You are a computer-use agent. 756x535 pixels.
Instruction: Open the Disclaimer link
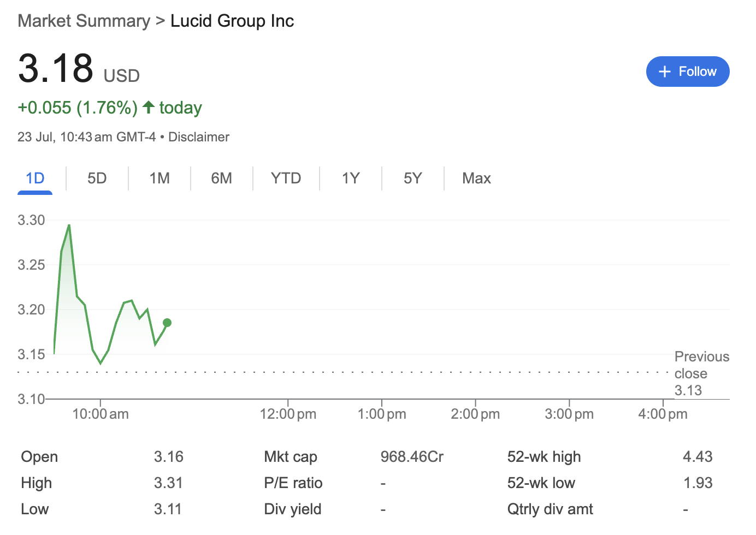[199, 137]
